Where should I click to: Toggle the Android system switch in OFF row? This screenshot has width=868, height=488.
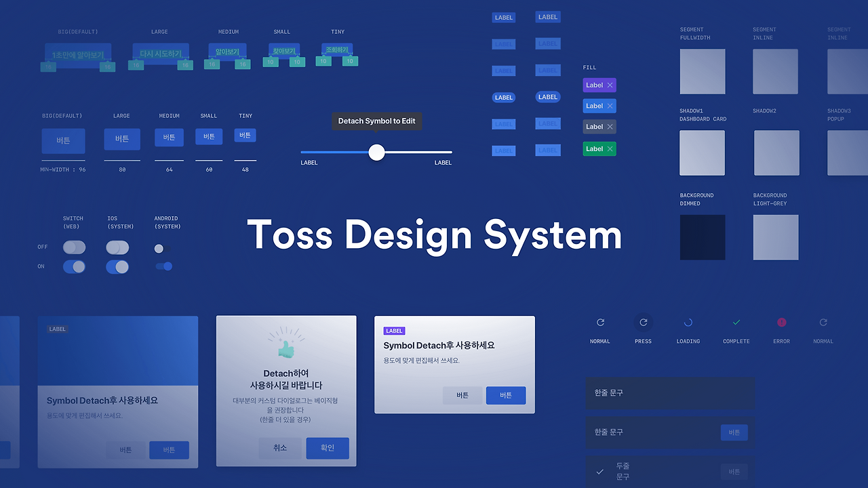(162, 248)
